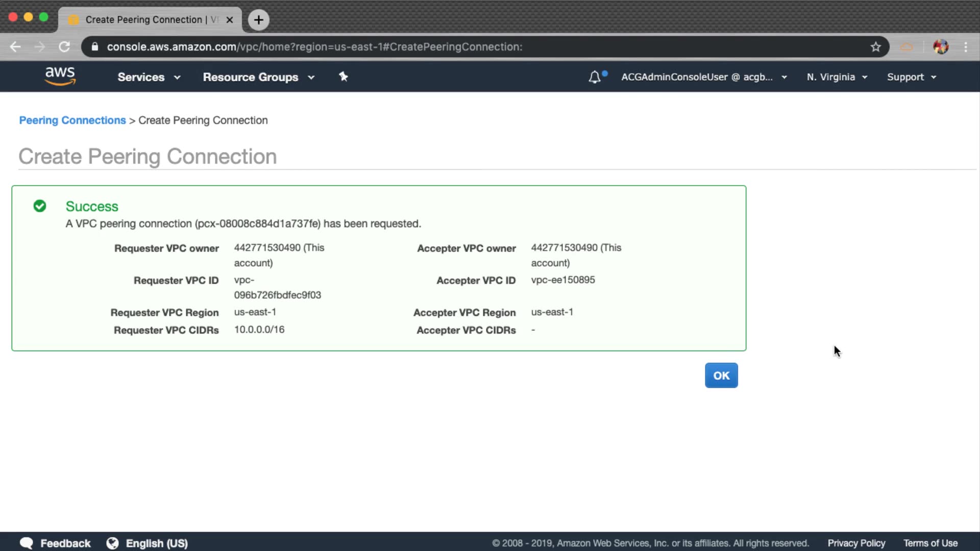This screenshot has height=551, width=980.
Task: Go back with browser back arrow
Action: coord(15,47)
